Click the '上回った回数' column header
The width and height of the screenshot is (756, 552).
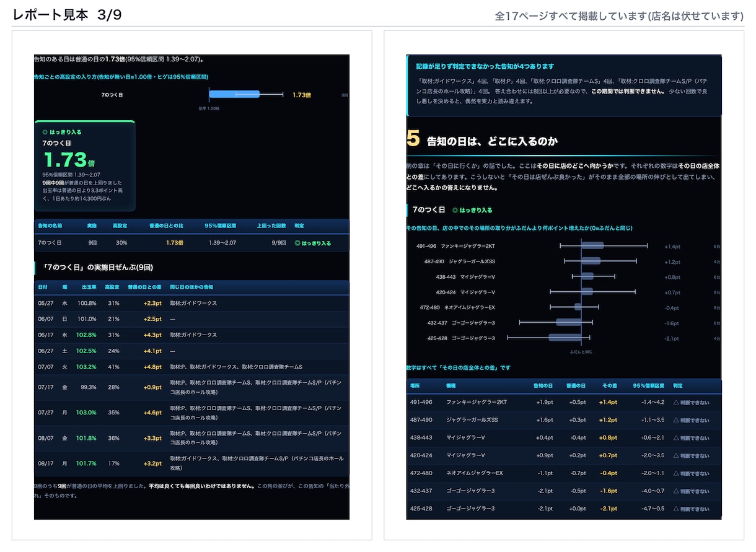pyautogui.click(x=270, y=226)
